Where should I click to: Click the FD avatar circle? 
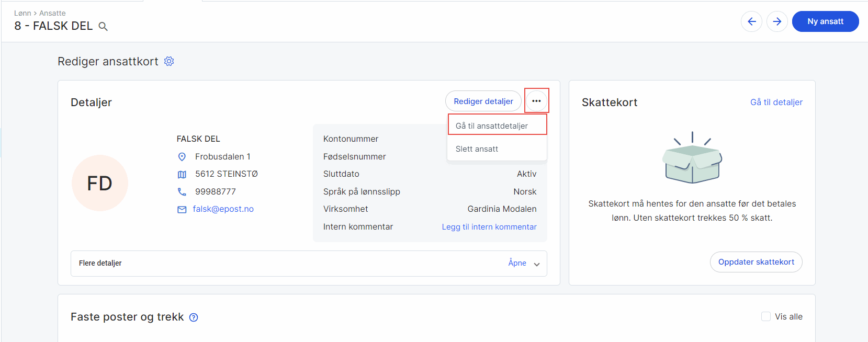(x=100, y=183)
